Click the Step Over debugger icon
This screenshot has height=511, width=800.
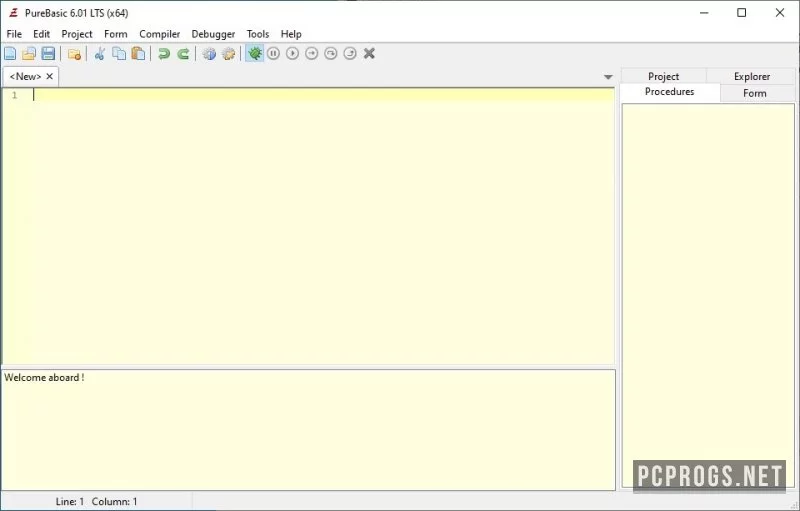point(331,53)
